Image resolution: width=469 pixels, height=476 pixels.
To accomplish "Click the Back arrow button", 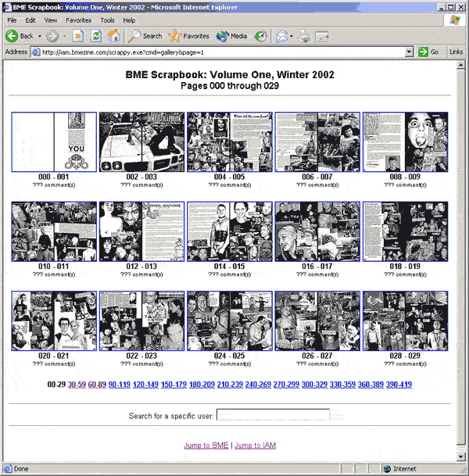I will [x=20, y=36].
